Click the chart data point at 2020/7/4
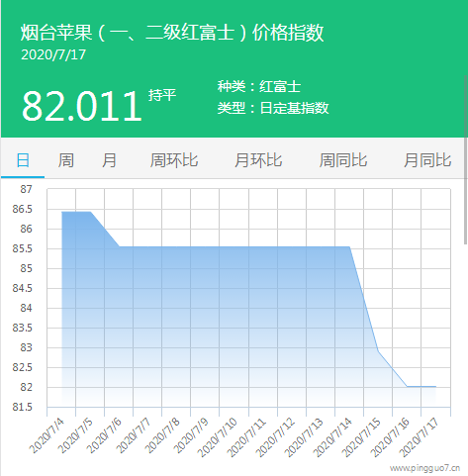The width and height of the screenshot is (468, 476). click(61, 212)
